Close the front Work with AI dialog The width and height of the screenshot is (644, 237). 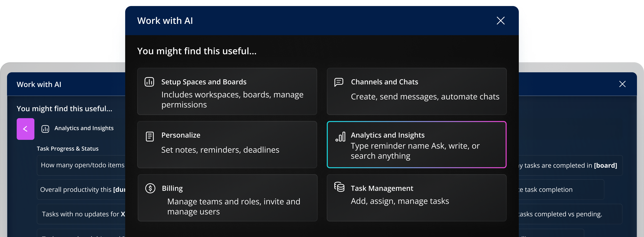coord(500,21)
